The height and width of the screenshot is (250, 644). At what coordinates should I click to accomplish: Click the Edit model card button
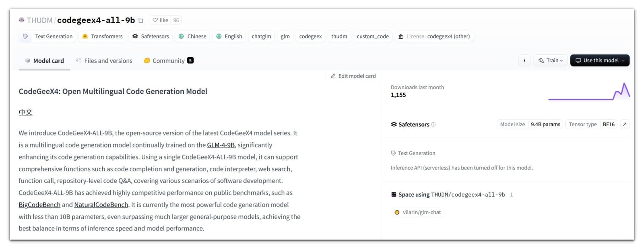tap(352, 76)
